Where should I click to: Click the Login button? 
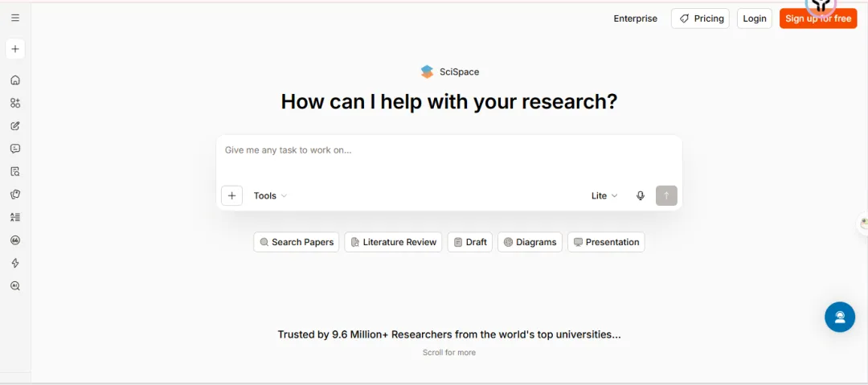coord(755,18)
